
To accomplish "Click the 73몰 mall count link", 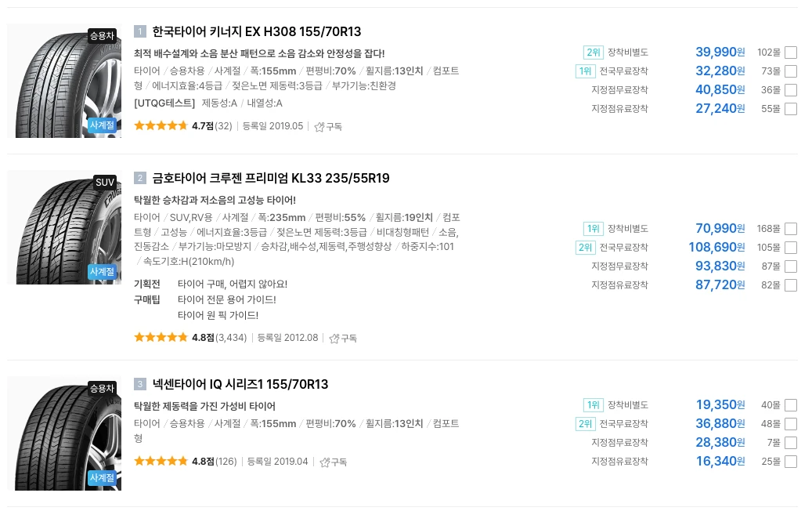I will tap(771, 71).
